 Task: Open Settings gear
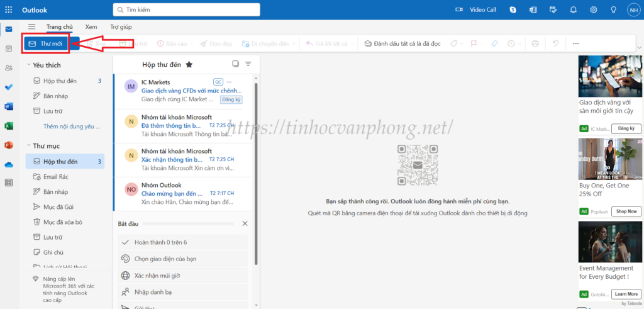(594, 9)
